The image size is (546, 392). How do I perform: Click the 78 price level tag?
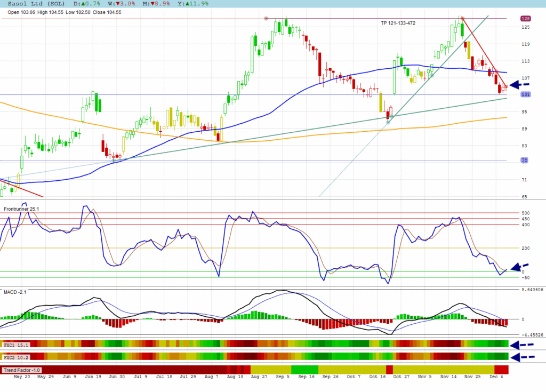pyautogui.click(x=525, y=161)
